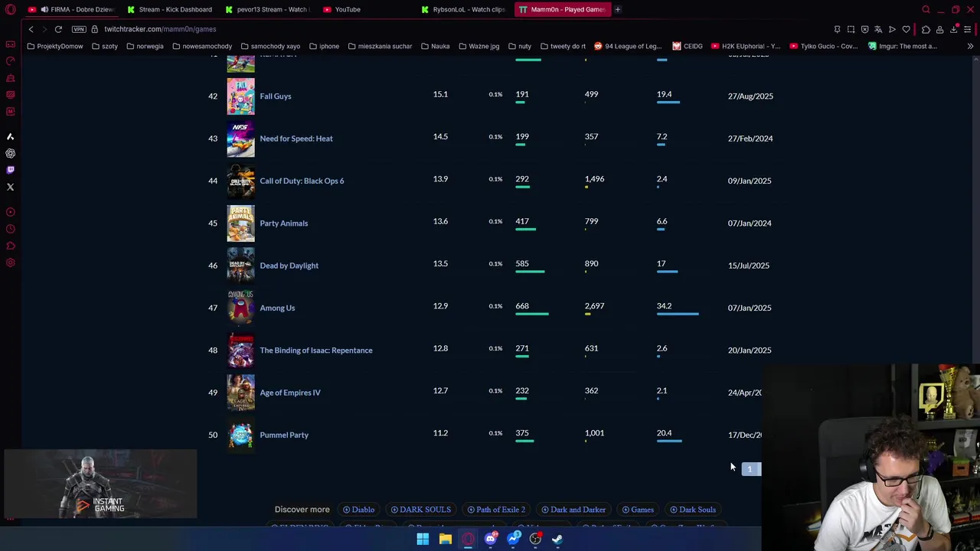Open the ProjektyDomow bookmark folder

point(55,46)
